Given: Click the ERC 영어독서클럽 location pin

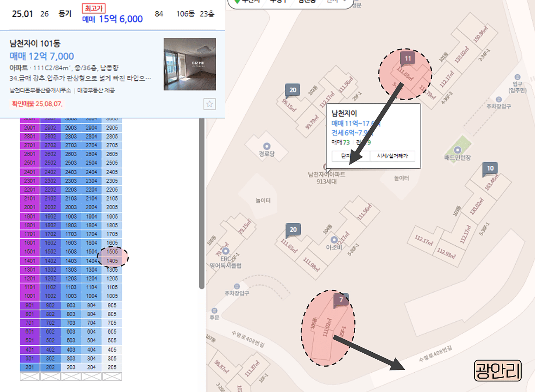Looking at the screenshot, I should (x=226, y=251).
